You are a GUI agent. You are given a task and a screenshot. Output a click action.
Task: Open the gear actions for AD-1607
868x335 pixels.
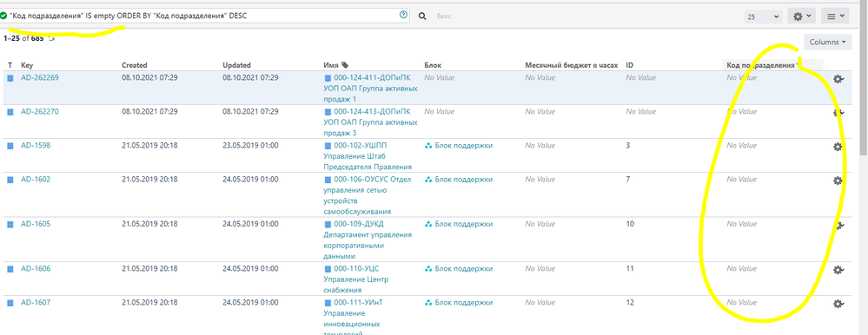[x=838, y=304]
